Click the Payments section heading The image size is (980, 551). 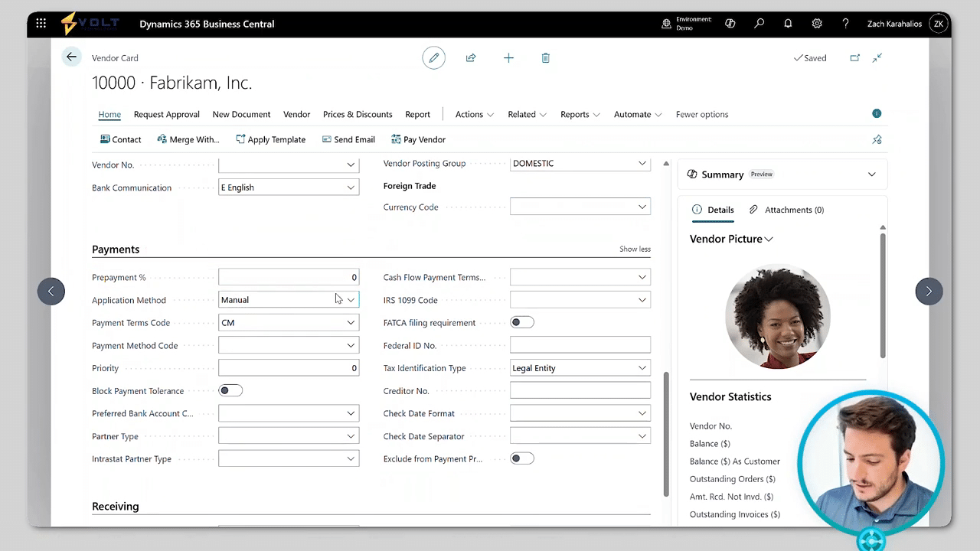click(x=116, y=249)
